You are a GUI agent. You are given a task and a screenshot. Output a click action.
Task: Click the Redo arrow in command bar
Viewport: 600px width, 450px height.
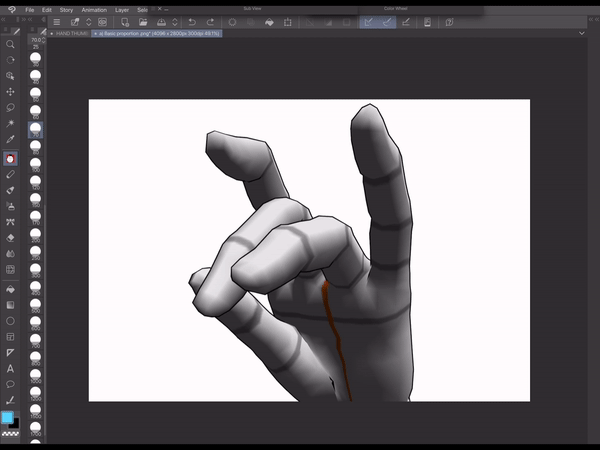209,21
